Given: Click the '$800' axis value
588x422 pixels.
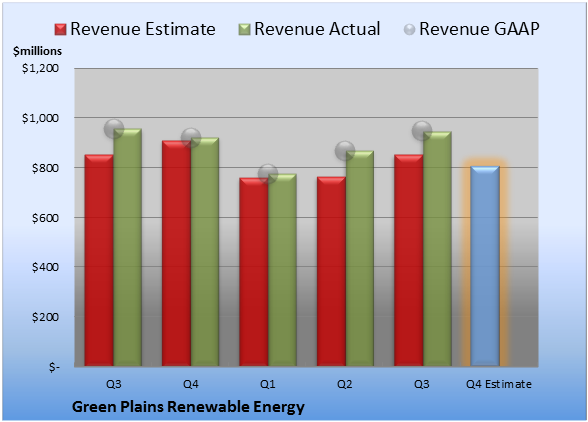Looking at the screenshot, I should (45, 168).
